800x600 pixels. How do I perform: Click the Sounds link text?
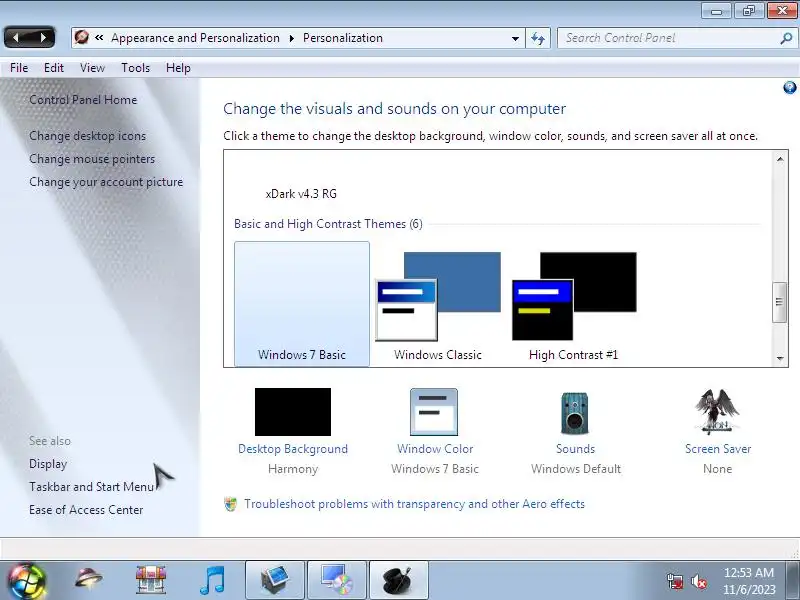pyautogui.click(x=576, y=449)
